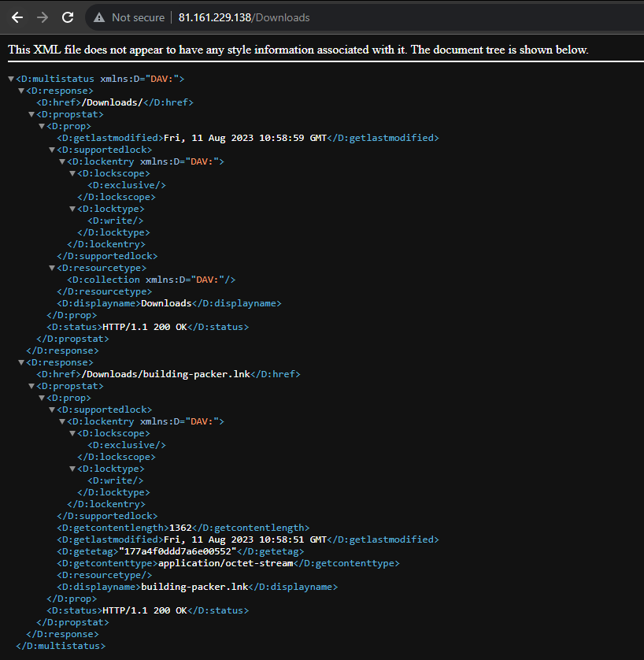This screenshot has width=644, height=660.
Task: Go back to the previous page
Action: 17,17
